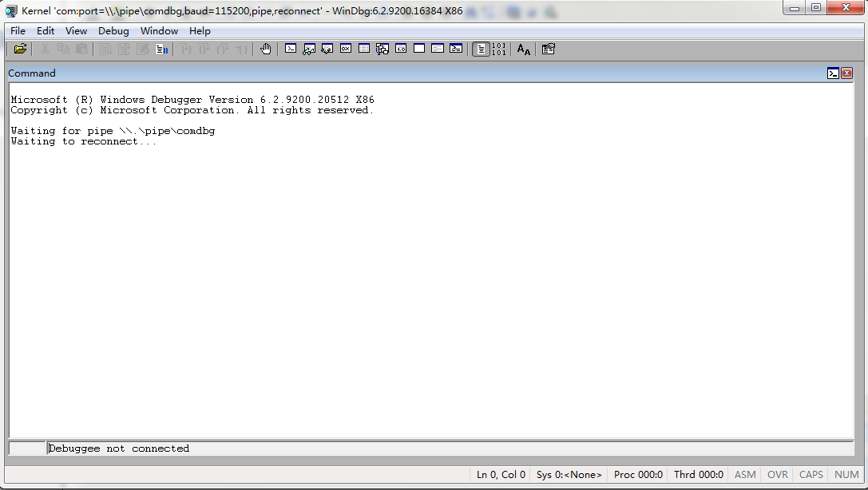Open the Registers window toolbar icon
The width and height of the screenshot is (868, 490).
tap(346, 49)
